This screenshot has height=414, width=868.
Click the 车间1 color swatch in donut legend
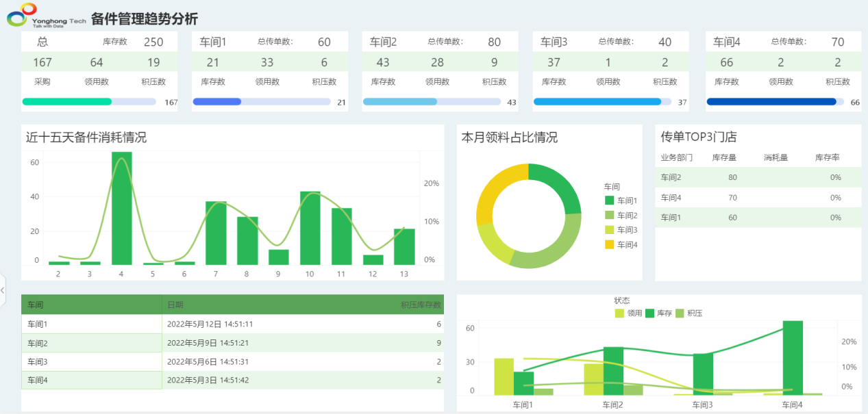[610, 200]
